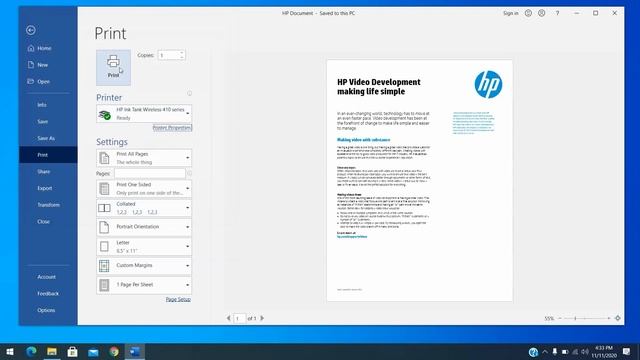Select New in the sidebar

click(48, 65)
